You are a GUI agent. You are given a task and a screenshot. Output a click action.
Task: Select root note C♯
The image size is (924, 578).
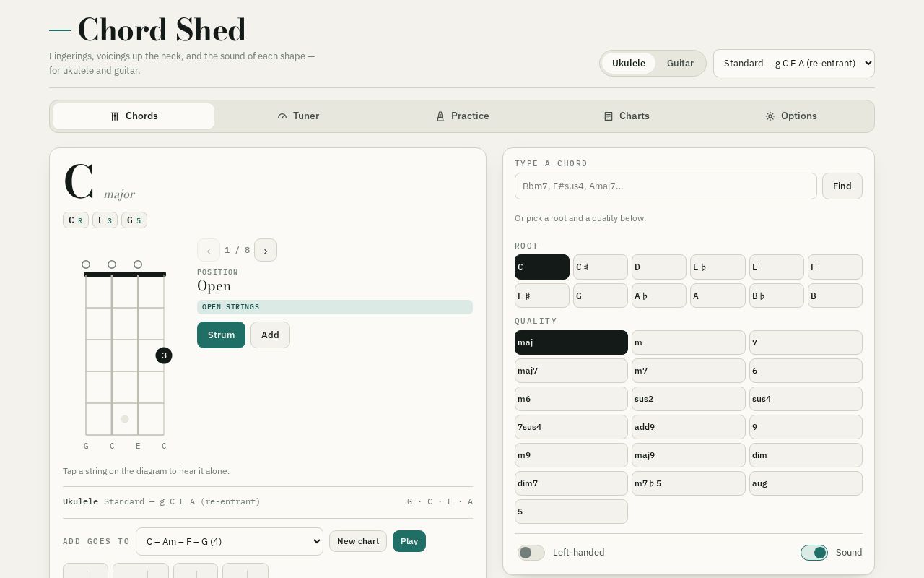[601, 267]
